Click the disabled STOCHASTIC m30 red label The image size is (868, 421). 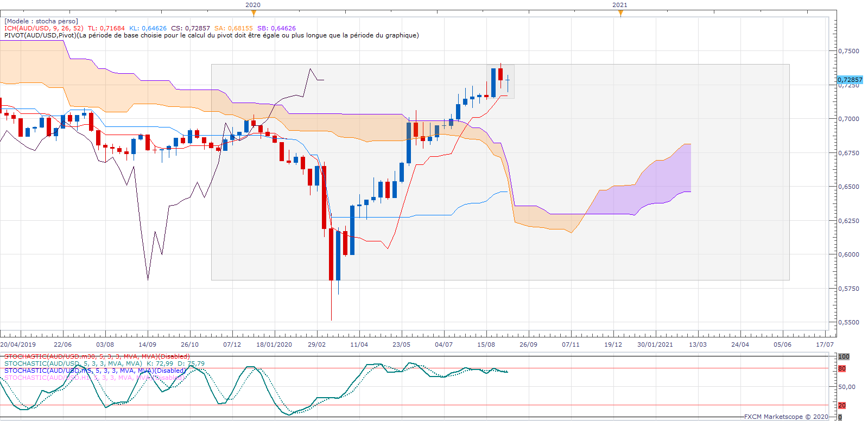point(97,356)
